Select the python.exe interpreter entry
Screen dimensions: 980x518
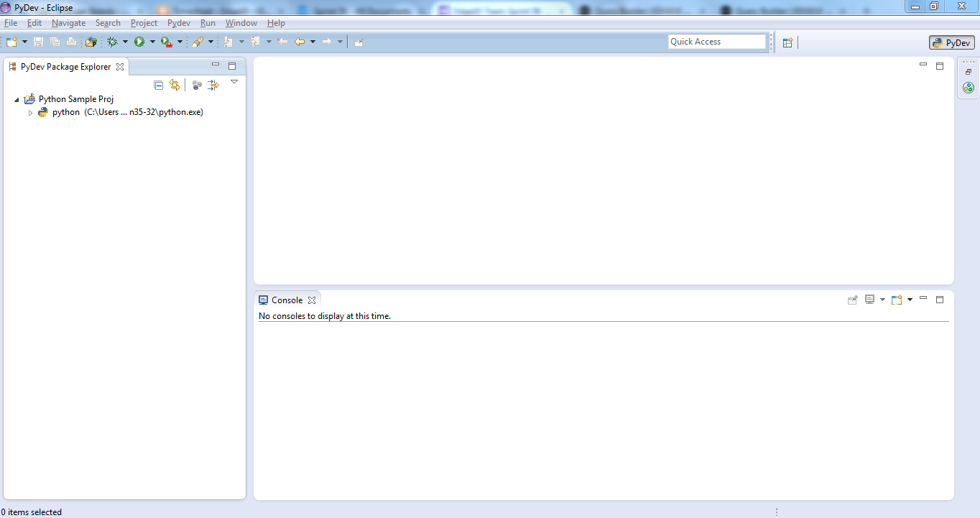[128, 112]
